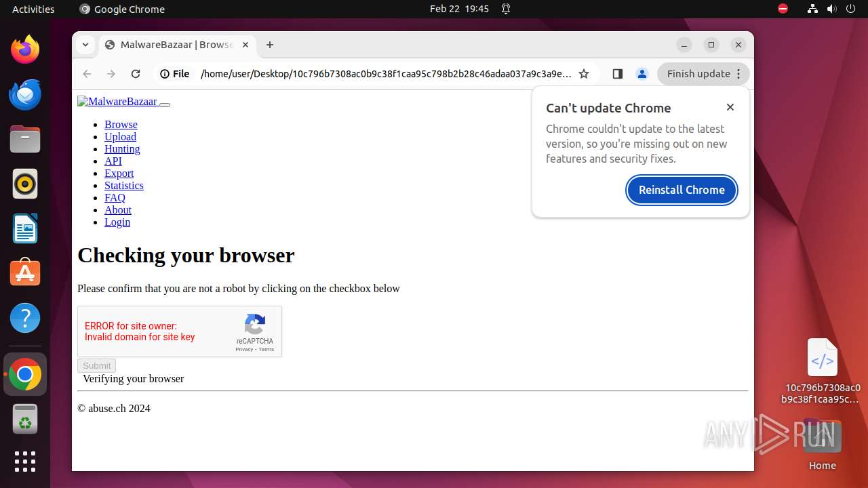Open the network status icon
The height and width of the screenshot is (488, 868).
coord(813,9)
